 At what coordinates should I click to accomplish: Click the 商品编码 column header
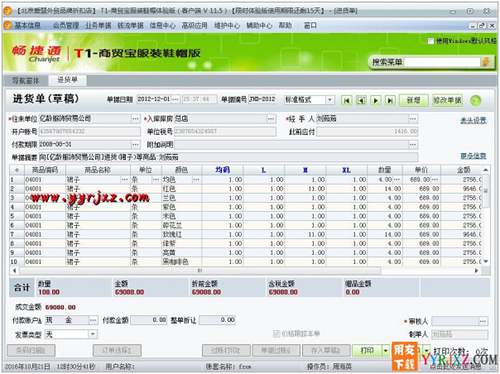[45, 170]
